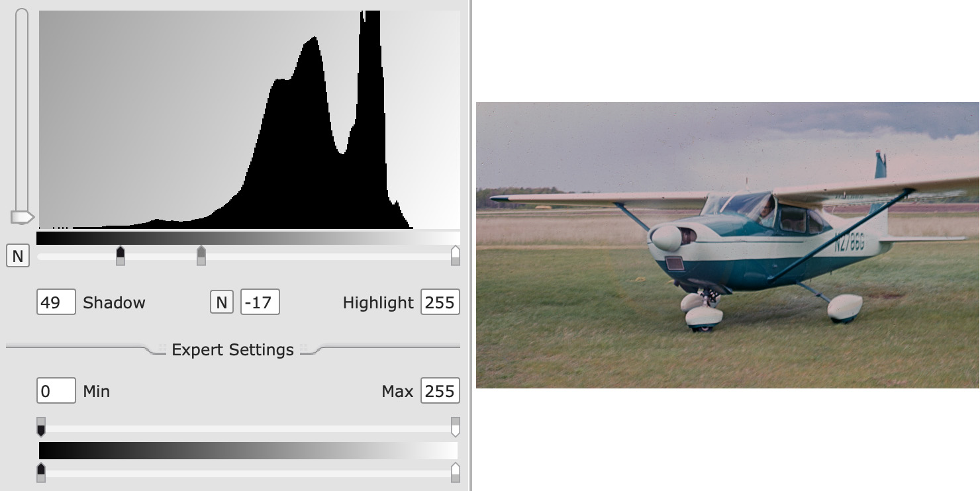Select the white Max handle above the output gradient
Image resolution: width=980 pixels, height=491 pixels.
click(455, 427)
